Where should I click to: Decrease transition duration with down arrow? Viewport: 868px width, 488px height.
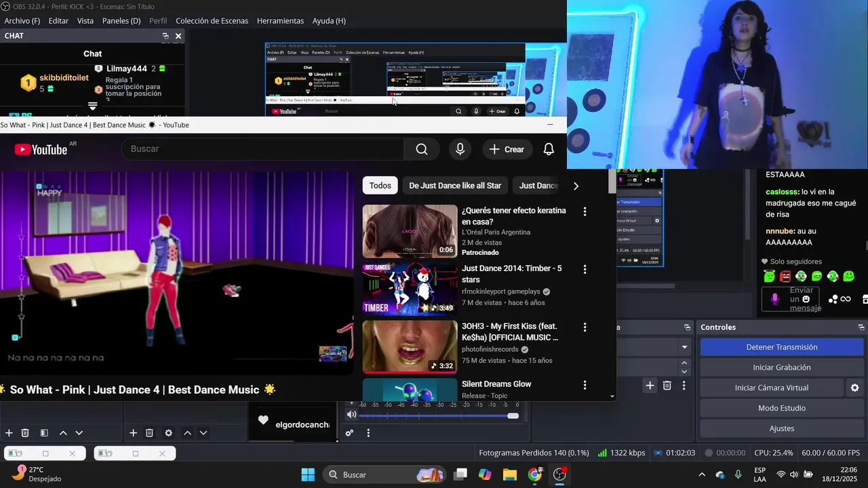[x=684, y=371]
